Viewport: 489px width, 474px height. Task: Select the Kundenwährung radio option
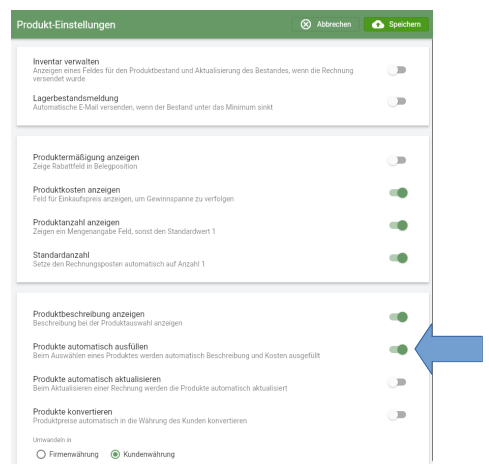[115, 454]
